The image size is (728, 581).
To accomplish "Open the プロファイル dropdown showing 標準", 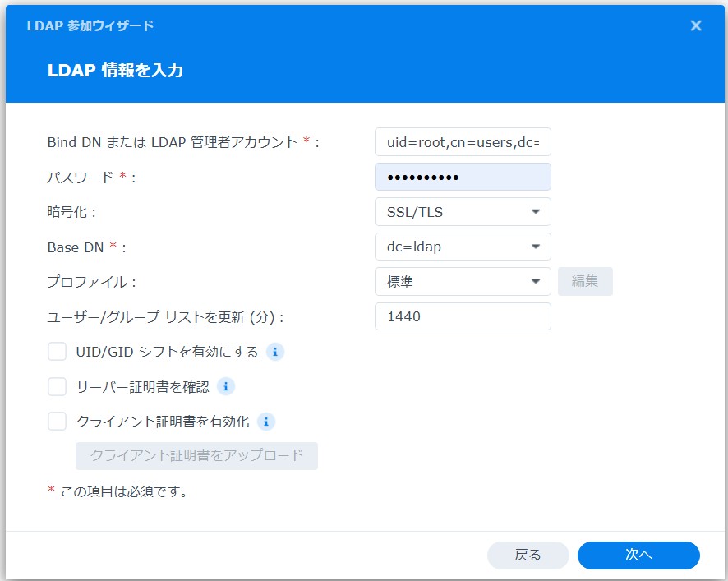I will (463, 282).
